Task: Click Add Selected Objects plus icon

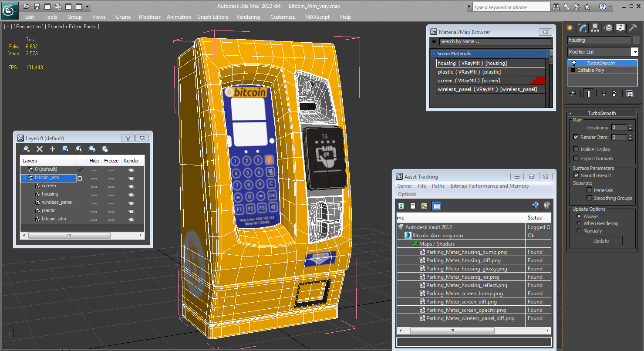Action: pos(53,149)
